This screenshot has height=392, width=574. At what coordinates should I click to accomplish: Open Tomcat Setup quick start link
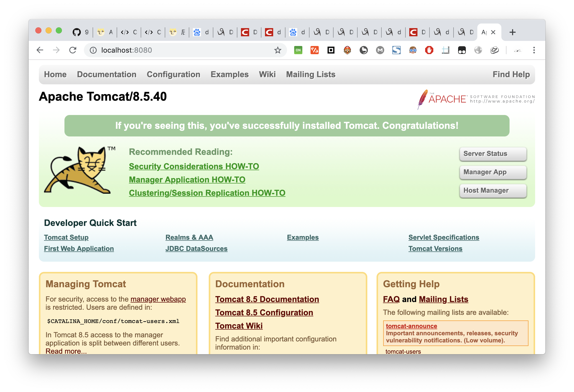(x=66, y=237)
